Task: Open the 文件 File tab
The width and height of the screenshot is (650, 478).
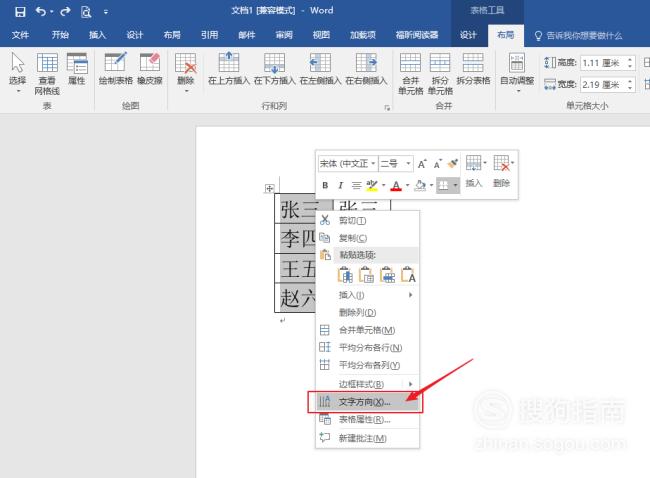Action: [x=20, y=35]
